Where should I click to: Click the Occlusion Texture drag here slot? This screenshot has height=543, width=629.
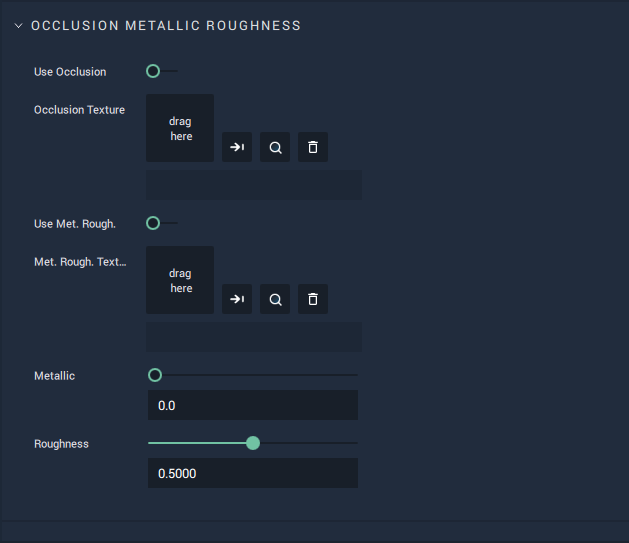[180, 128]
